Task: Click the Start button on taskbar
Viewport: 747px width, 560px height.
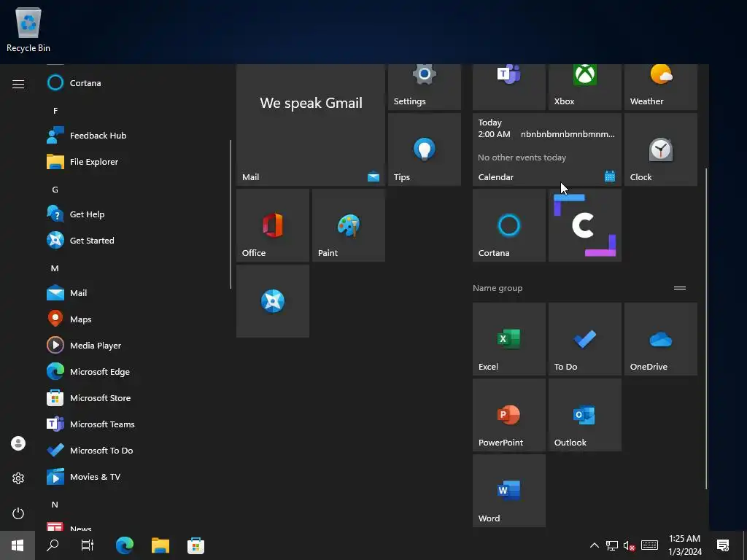Action: click(18, 545)
